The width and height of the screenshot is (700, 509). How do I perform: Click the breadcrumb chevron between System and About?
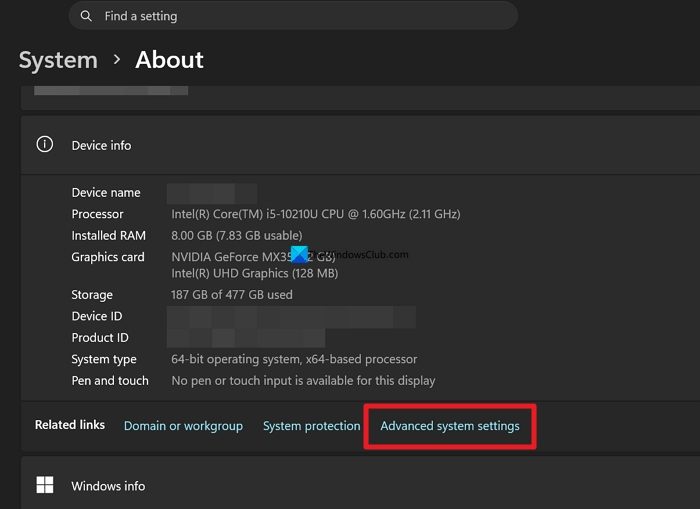click(x=117, y=59)
